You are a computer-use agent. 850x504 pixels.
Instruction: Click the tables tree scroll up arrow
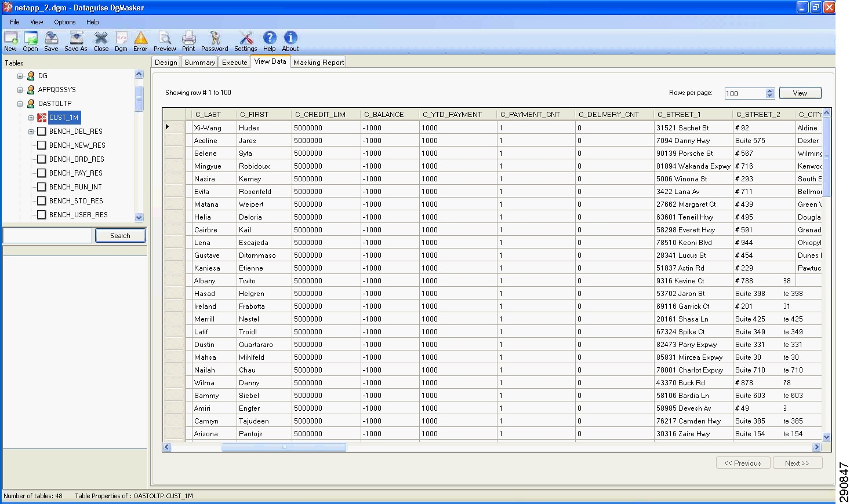click(139, 74)
